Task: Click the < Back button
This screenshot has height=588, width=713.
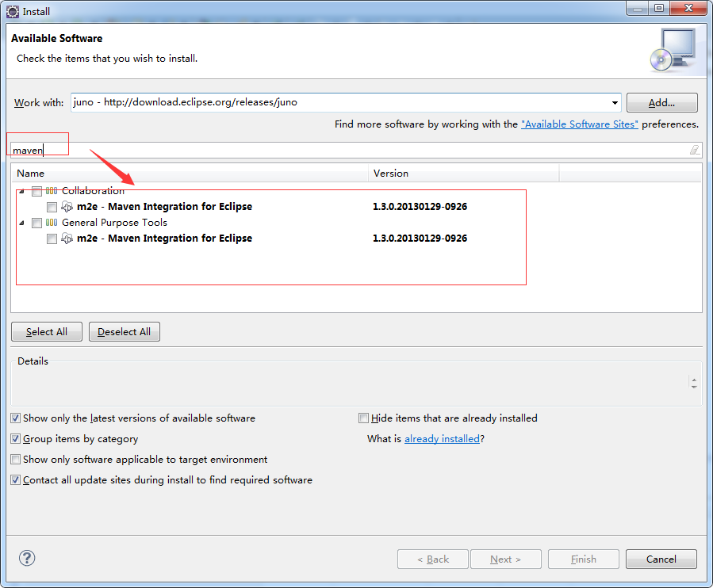Action: (433, 559)
